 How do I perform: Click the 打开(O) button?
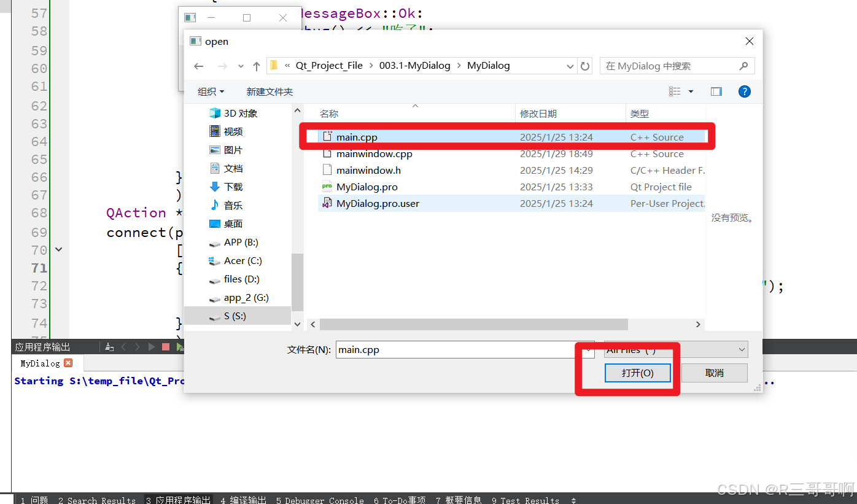[638, 373]
